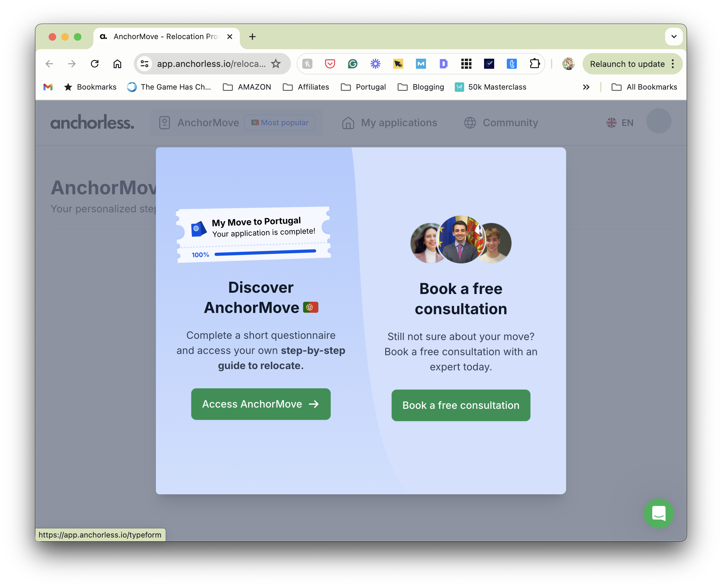Open the Community nav item
The image size is (722, 588).
pos(501,123)
